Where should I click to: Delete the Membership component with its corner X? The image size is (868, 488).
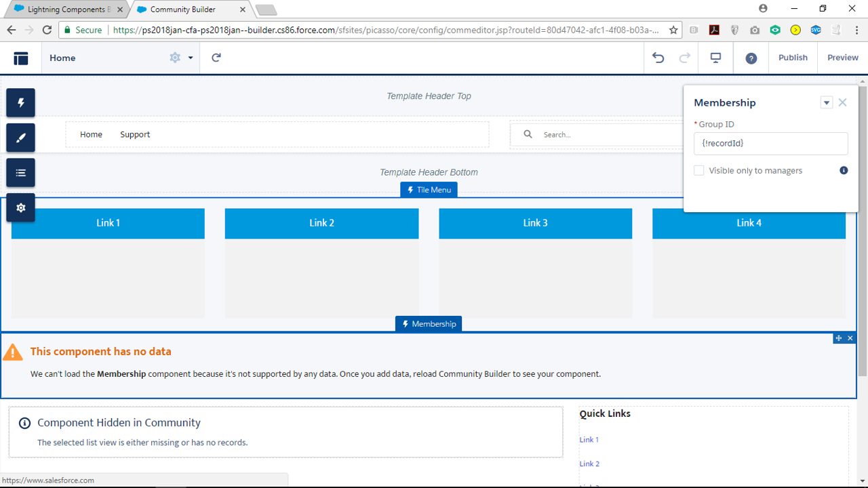coord(850,338)
